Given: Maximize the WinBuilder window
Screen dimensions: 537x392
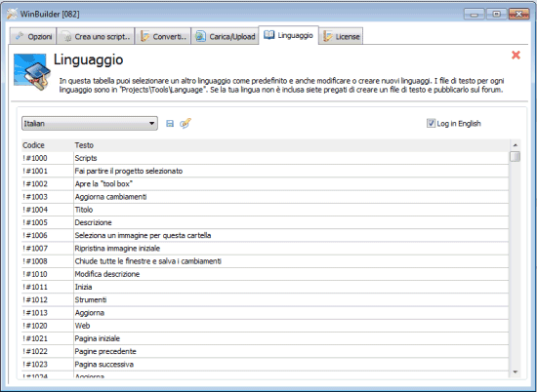Looking at the screenshot, I should coord(496,14).
